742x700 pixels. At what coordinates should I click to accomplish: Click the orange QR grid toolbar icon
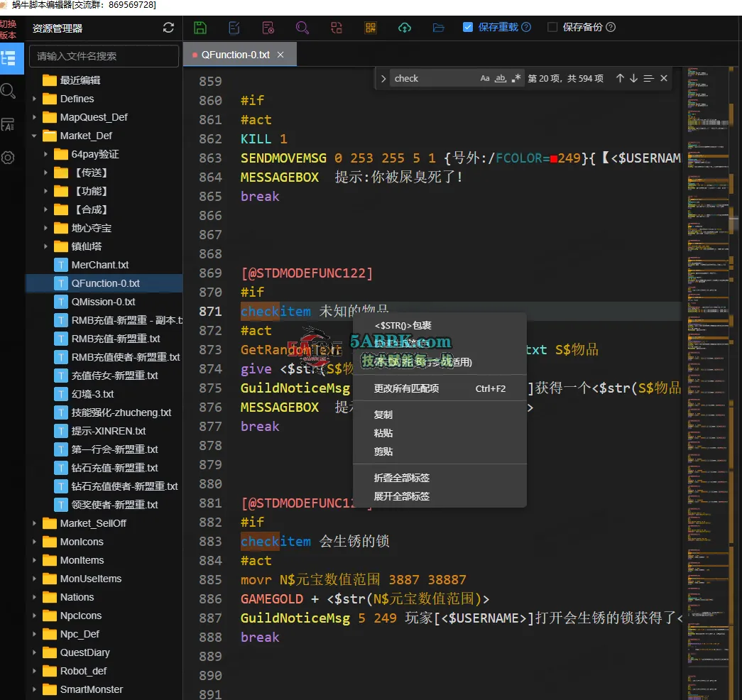(371, 28)
